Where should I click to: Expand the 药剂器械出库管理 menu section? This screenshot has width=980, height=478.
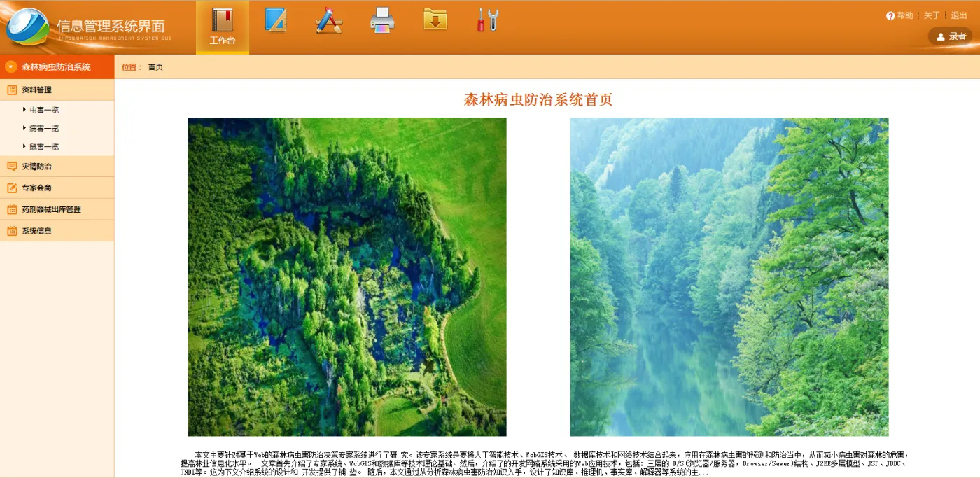(51, 209)
